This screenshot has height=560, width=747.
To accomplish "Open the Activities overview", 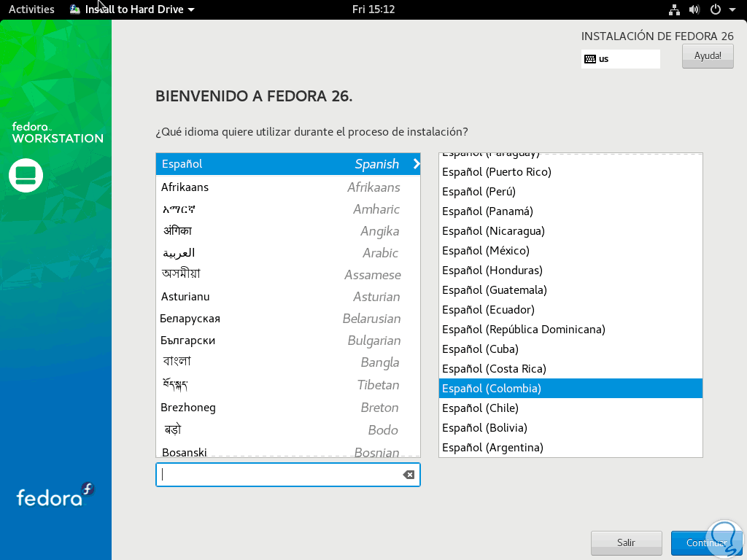I will coord(31,9).
